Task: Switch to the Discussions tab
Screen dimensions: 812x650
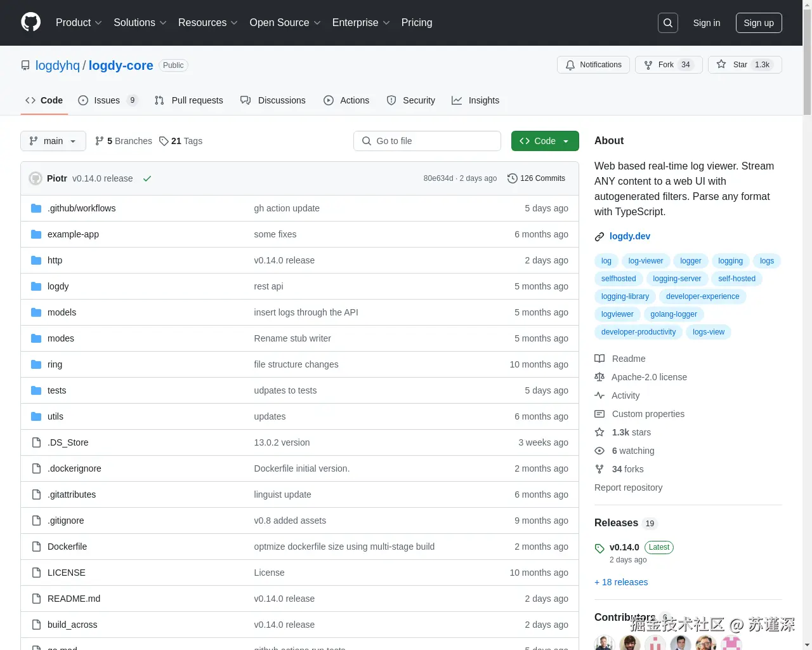Action: [273, 100]
